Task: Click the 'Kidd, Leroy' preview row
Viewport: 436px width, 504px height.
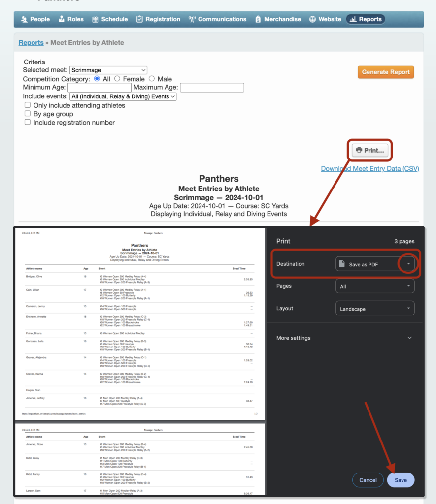Action: (139, 462)
